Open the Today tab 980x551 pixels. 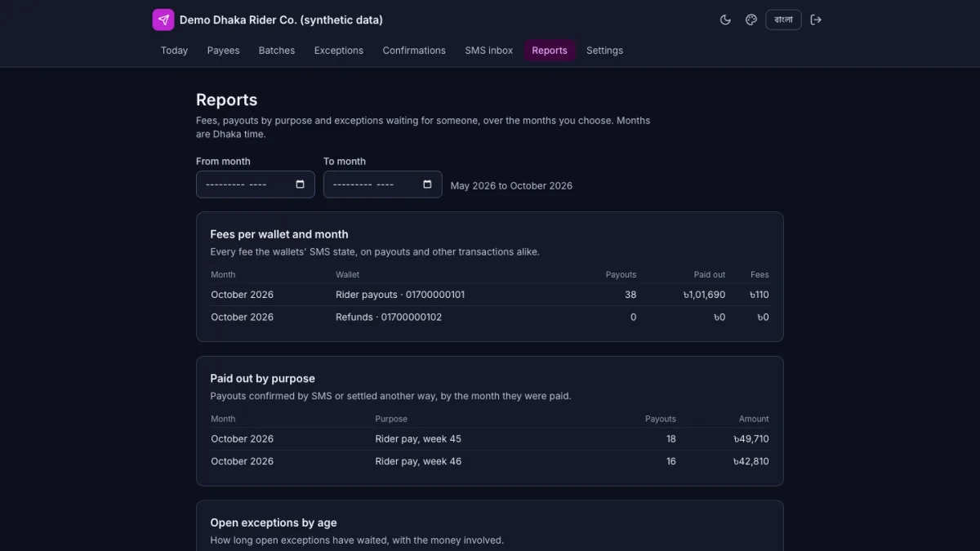[174, 51]
